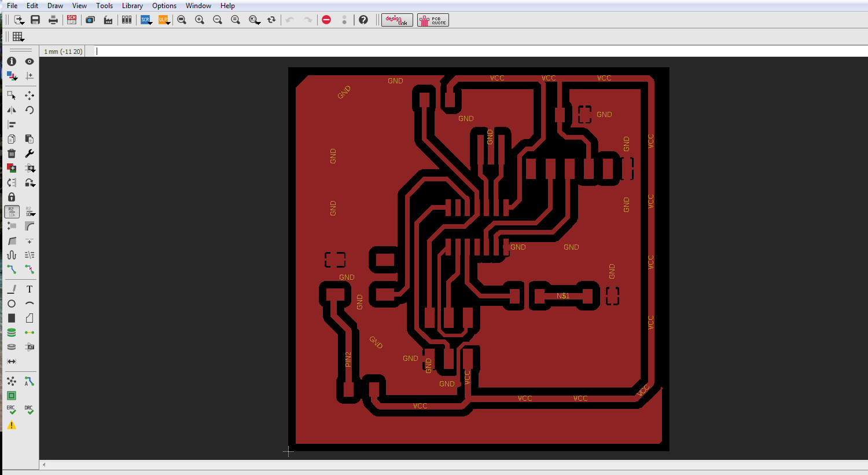Toggle the Name tool (R2/10k)
Screen dimensions: 868x475
point(12,212)
